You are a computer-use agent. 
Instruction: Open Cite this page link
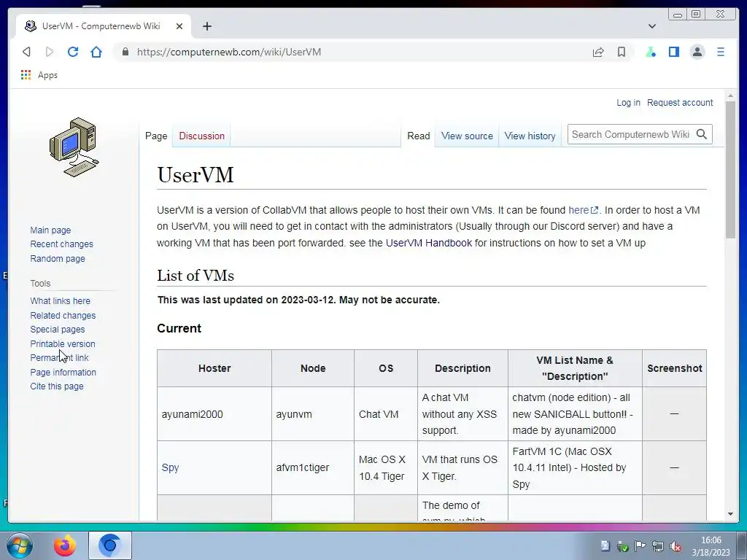57,386
